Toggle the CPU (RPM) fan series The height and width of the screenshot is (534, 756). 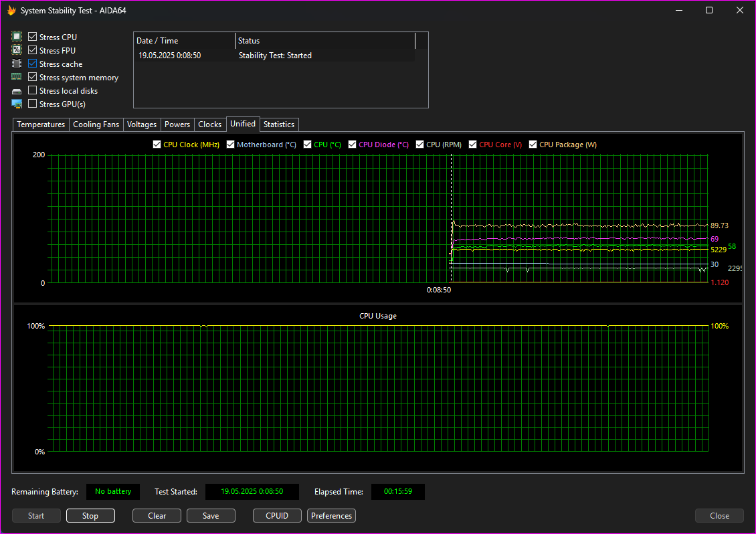coord(420,145)
